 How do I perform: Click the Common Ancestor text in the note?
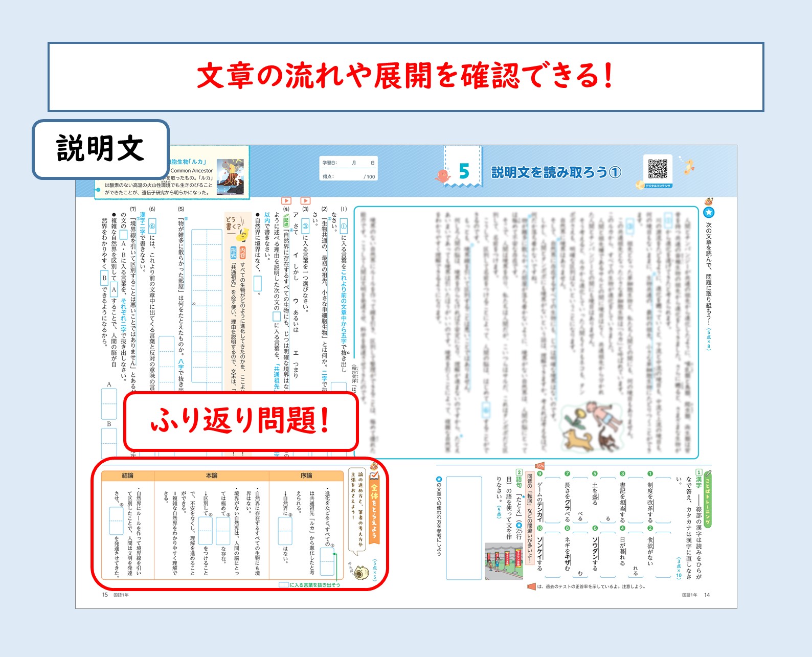click(192, 171)
